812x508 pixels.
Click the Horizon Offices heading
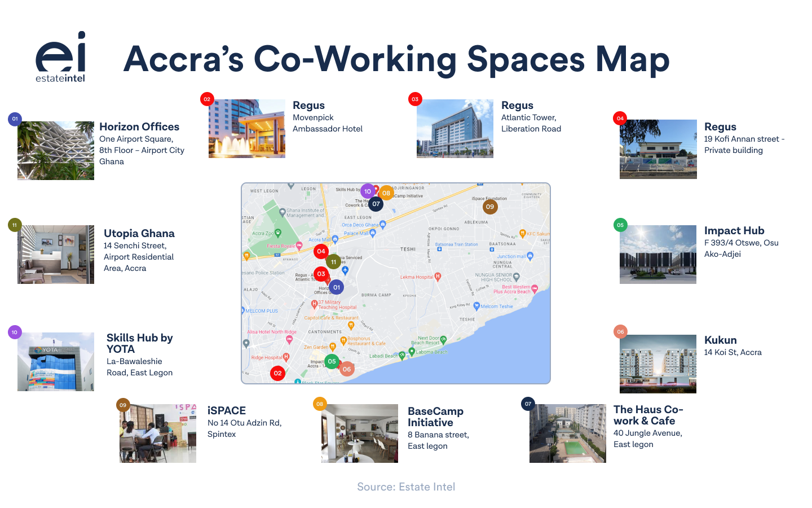pyautogui.click(x=139, y=127)
